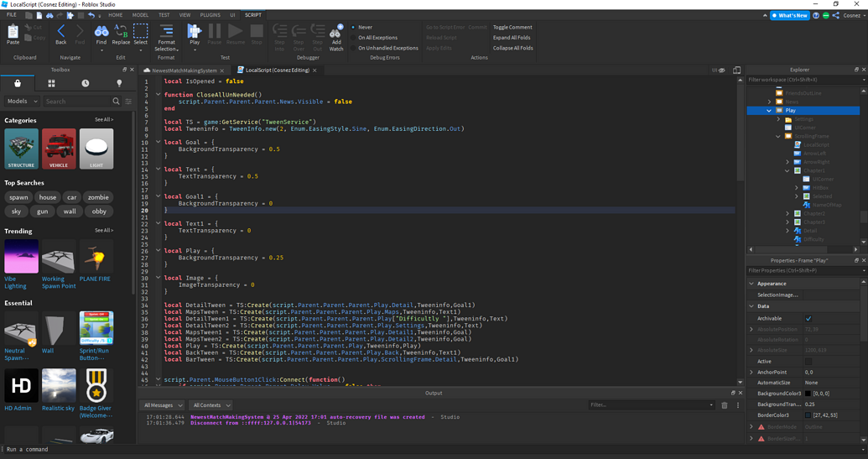This screenshot has width=868, height=459.
Task: Start the Play test icon
Action: [195, 32]
